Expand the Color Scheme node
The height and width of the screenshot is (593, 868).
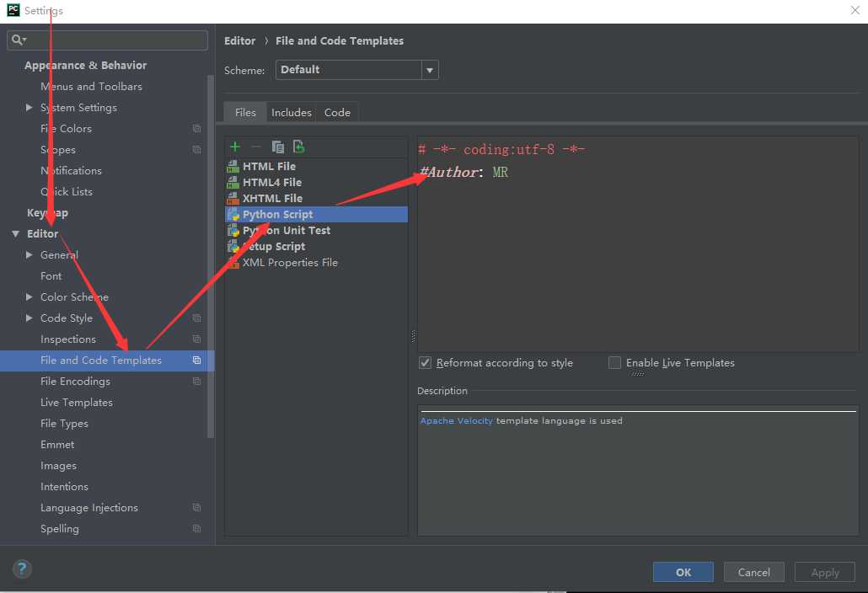point(29,297)
